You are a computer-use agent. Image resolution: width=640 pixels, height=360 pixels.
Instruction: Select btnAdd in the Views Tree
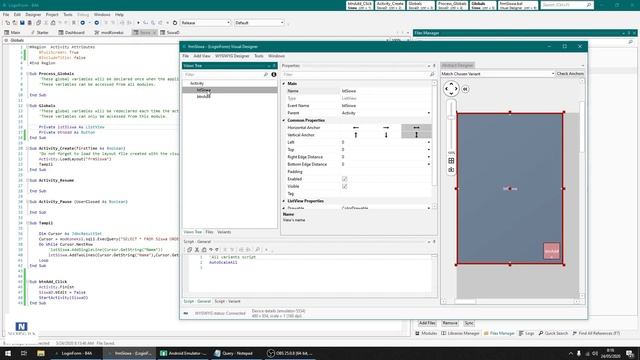pos(204,97)
